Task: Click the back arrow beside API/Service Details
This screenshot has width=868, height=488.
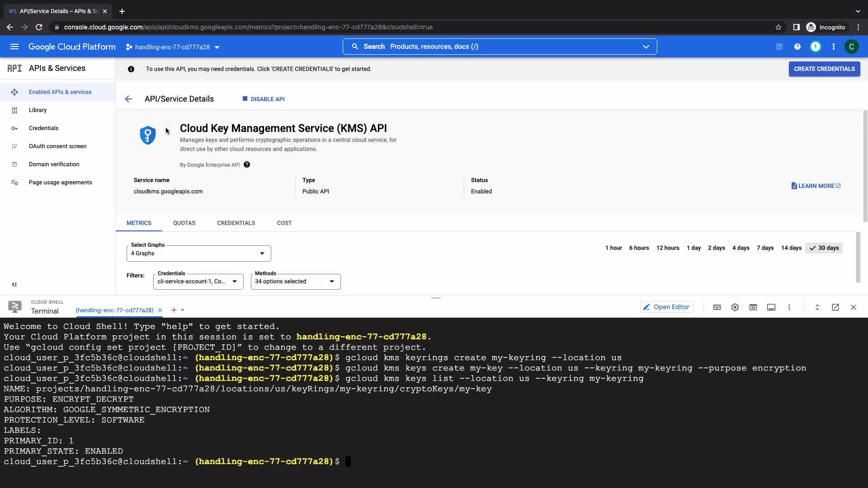Action: (128, 99)
